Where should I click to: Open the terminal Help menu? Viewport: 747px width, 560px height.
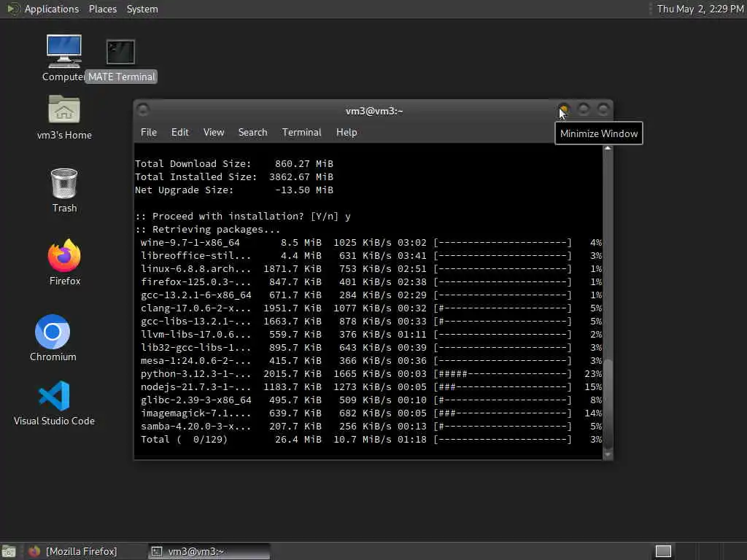[347, 133]
